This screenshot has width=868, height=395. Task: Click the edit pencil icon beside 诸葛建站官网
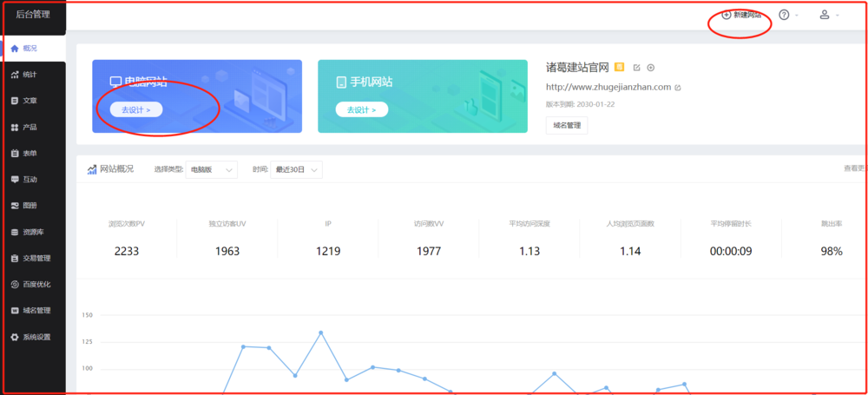coord(636,68)
